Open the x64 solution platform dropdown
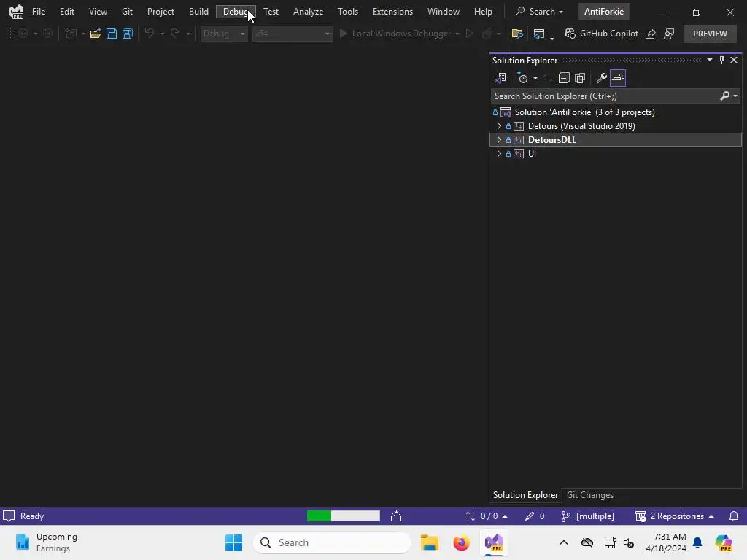Viewport: 747px width, 560px height. coord(292,34)
